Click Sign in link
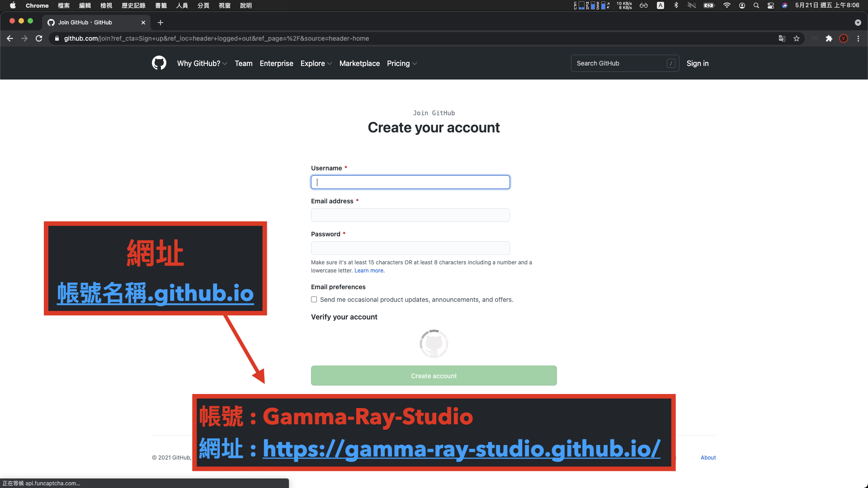Image resolution: width=868 pixels, height=488 pixels. point(698,63)
